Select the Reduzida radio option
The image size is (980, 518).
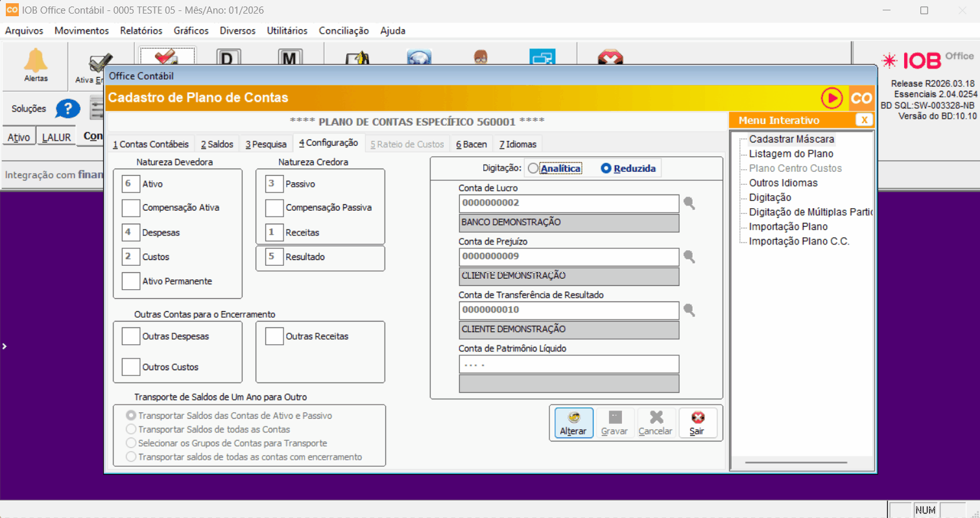click(606, 169)
